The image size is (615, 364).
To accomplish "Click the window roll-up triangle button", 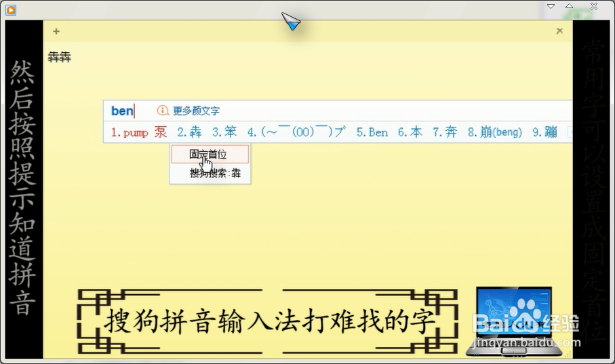I will (x=569, y=6).
